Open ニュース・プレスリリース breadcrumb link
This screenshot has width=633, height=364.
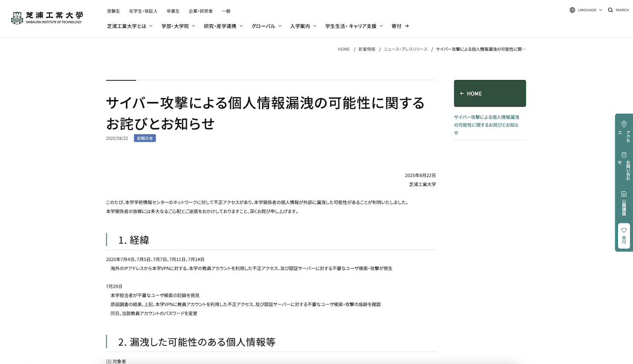coord(405,49)
